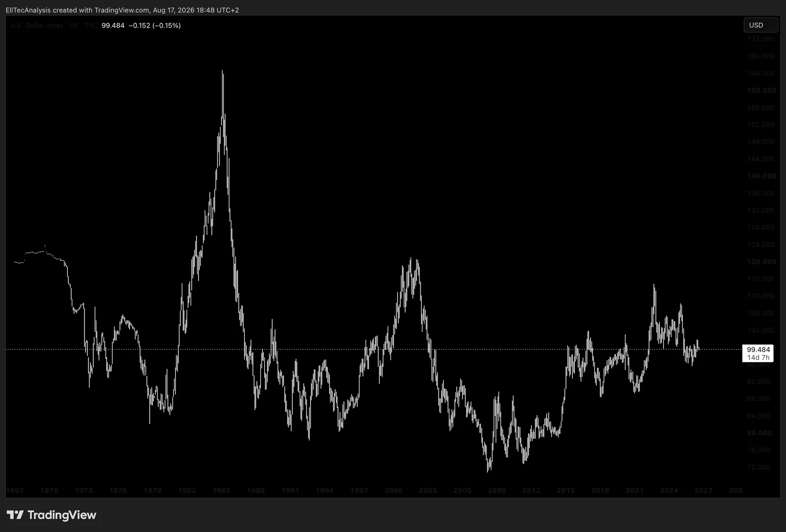The width and height of the screenshot is (786, 532).
Task: Click the 2015 label on the time axis
Action: pyautogui.click(x=566, y=490)
